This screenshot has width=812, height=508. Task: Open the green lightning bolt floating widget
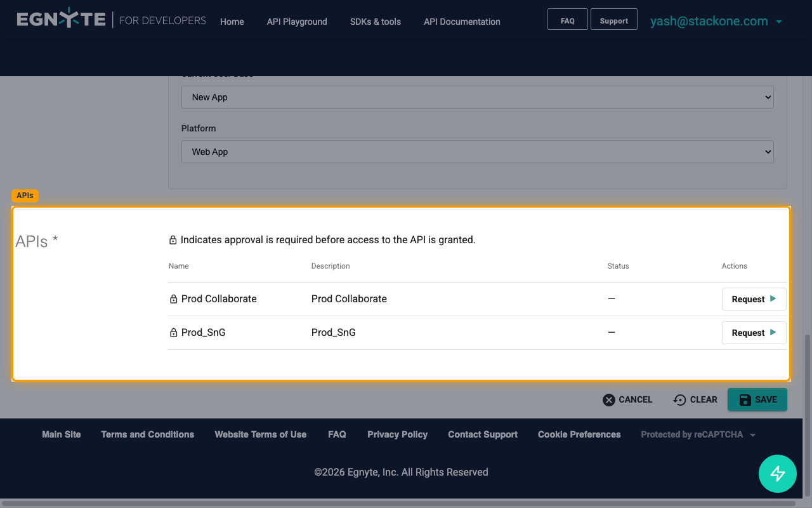[x=778, y=474]
